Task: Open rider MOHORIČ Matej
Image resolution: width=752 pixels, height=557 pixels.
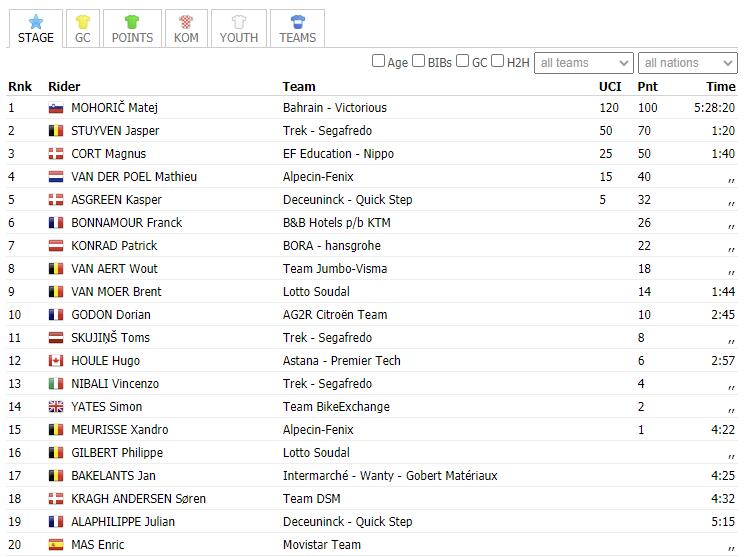Action: (115, 107)
